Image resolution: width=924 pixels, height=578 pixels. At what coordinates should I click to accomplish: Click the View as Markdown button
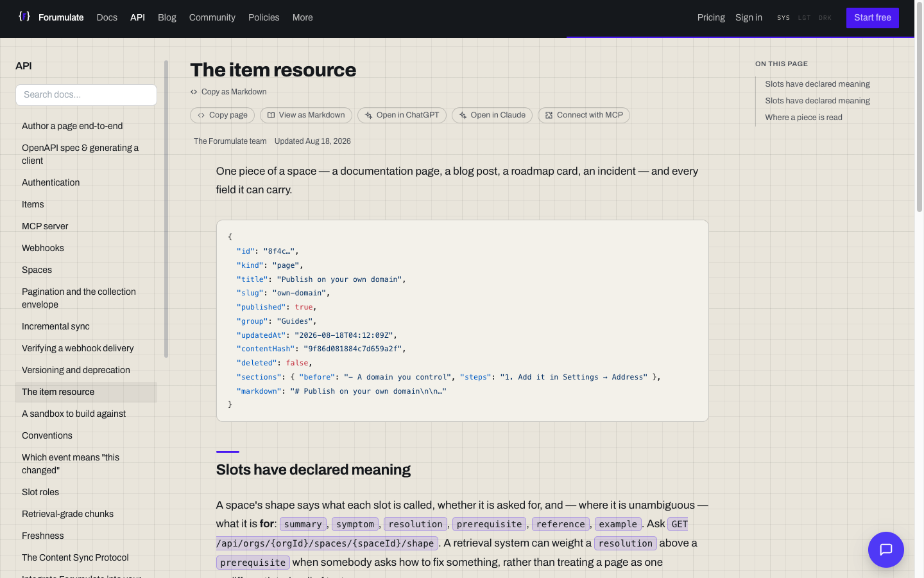click(x=306, y=116)
